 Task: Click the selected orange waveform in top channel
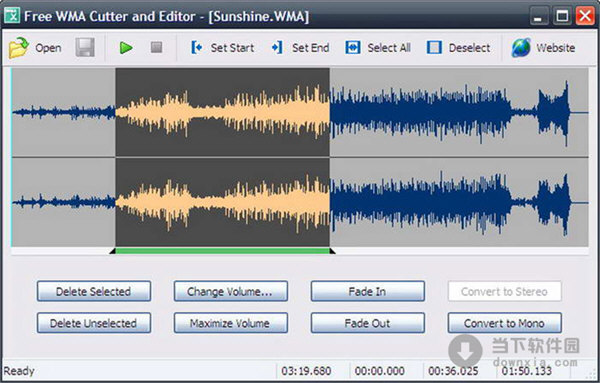point(222,112)
